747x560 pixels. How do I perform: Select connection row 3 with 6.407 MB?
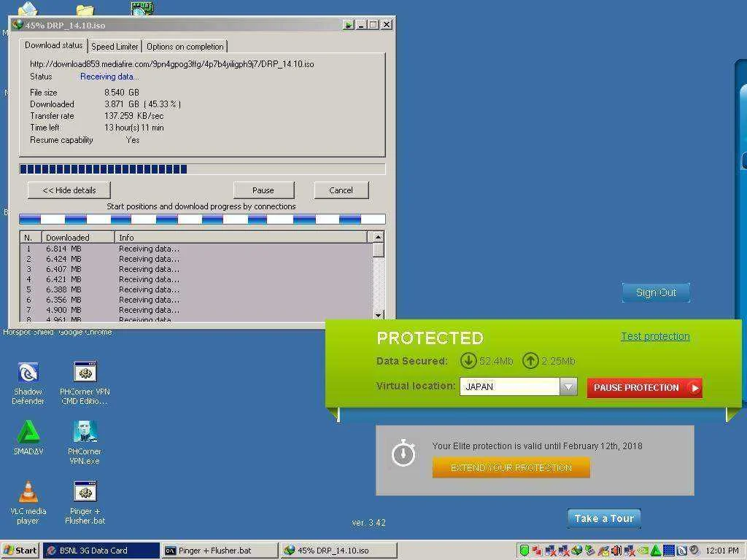pyautogui.click(x=196, y=269)
